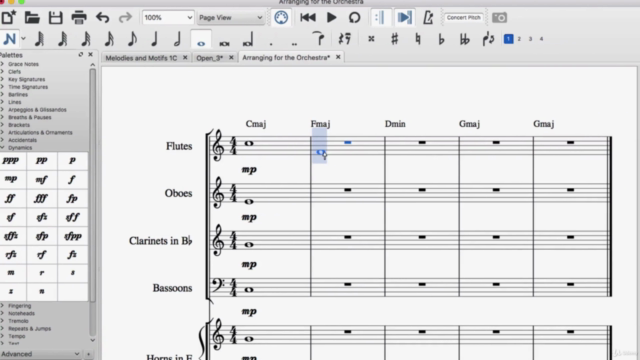Screen dimensions: 640x360
Task: Undo the last action
Action: coord(102,18)
